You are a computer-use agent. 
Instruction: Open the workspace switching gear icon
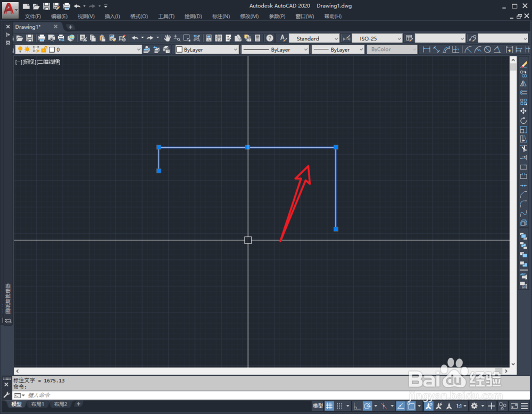[475, 406]
